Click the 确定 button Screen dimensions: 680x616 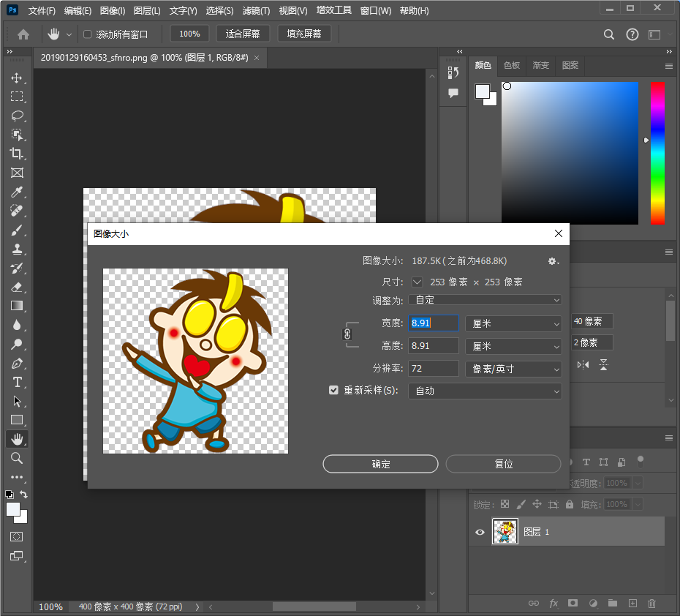pos(380,464)
